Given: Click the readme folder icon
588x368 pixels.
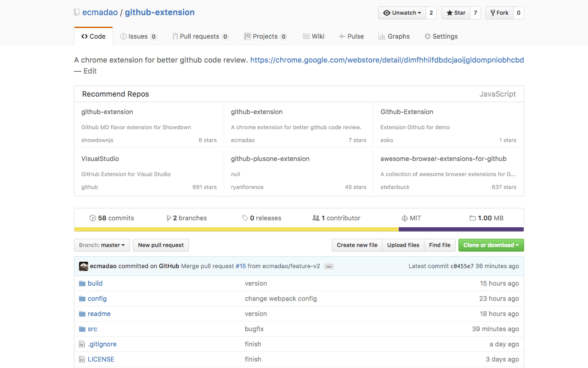Looking at the screenshot, I should [x=82, y=314].
